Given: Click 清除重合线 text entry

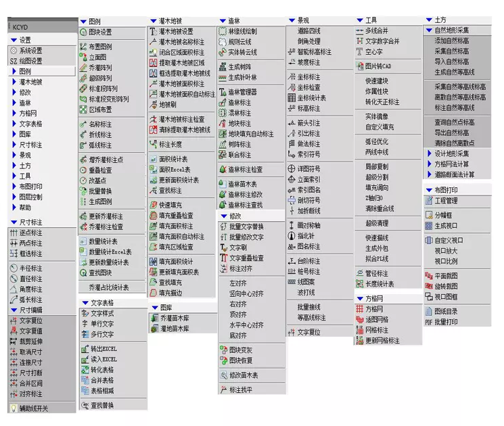Looking at the screenshot, I should click(x=380, y=208).
